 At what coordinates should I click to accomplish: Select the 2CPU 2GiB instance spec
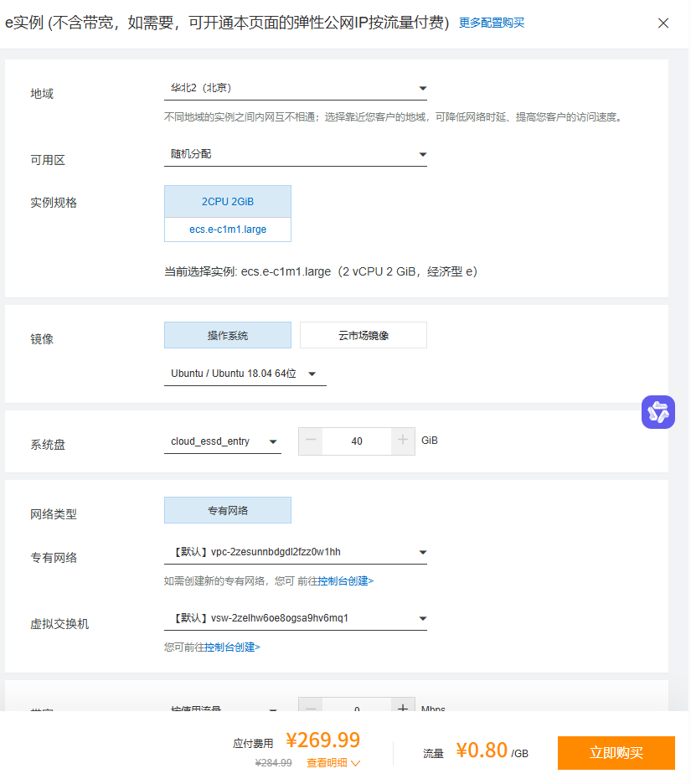(x=228, y=202)
